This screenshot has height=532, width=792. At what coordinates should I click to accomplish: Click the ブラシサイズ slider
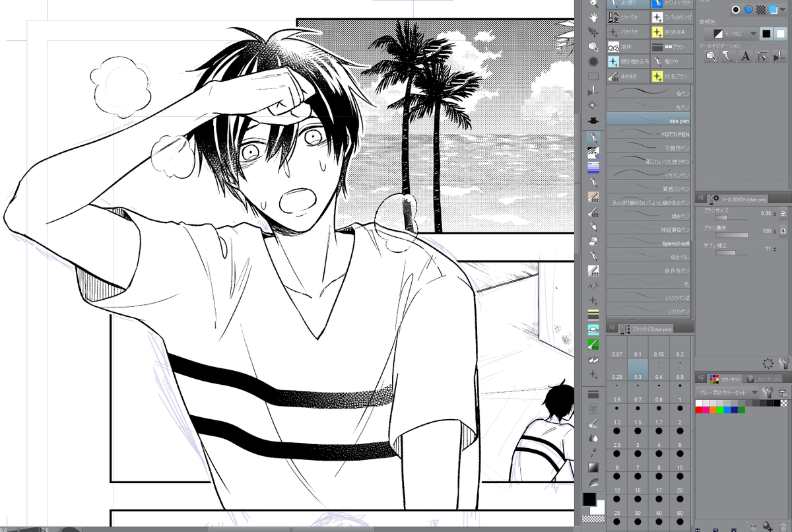tap(733, 217)
